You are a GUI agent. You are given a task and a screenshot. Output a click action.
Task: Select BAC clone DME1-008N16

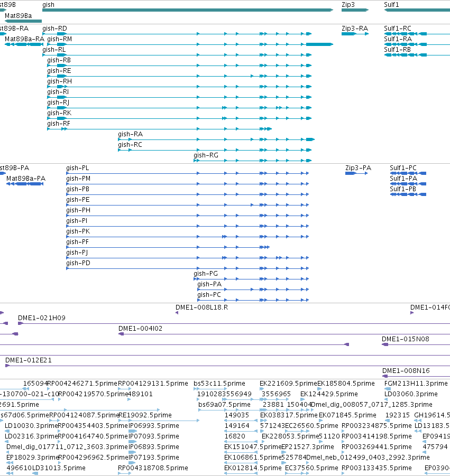(x=416, y=376)
